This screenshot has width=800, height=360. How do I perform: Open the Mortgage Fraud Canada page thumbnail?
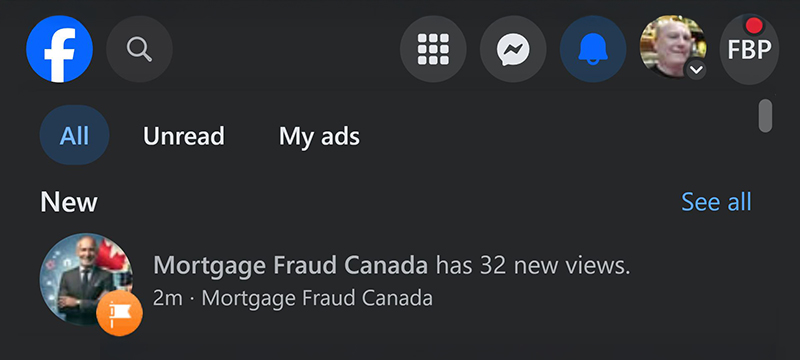click(x=86, y=279)
